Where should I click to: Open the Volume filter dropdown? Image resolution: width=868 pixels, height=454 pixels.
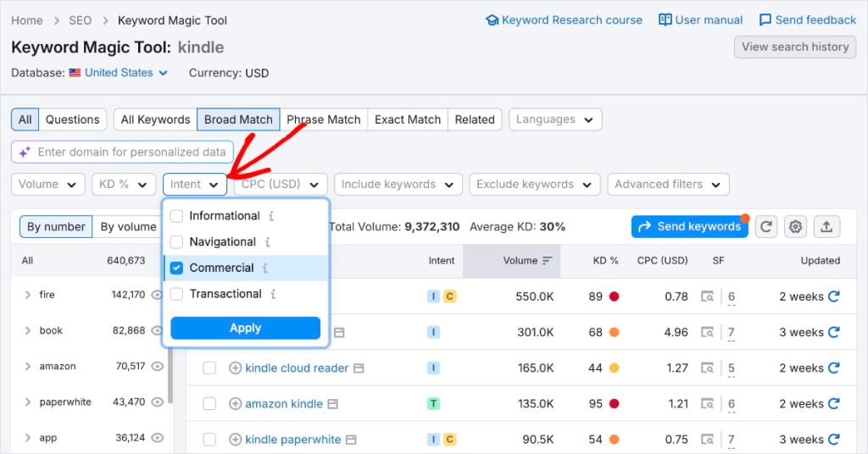pyautogui.click(x=48, y=184)
